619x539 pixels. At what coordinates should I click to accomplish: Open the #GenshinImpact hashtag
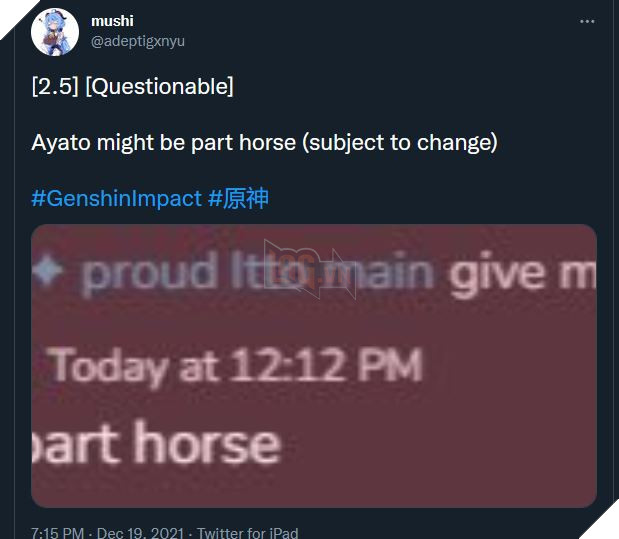[116, 198]
